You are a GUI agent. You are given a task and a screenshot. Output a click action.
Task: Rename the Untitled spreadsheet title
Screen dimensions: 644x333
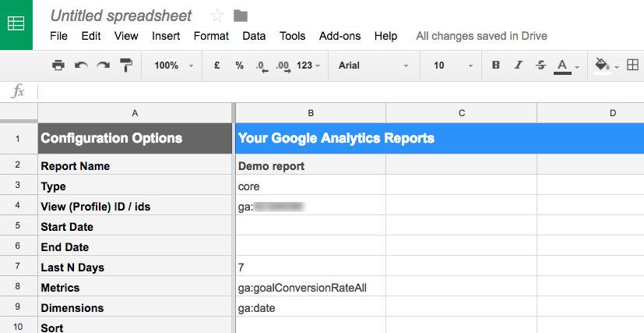point(121,16)
